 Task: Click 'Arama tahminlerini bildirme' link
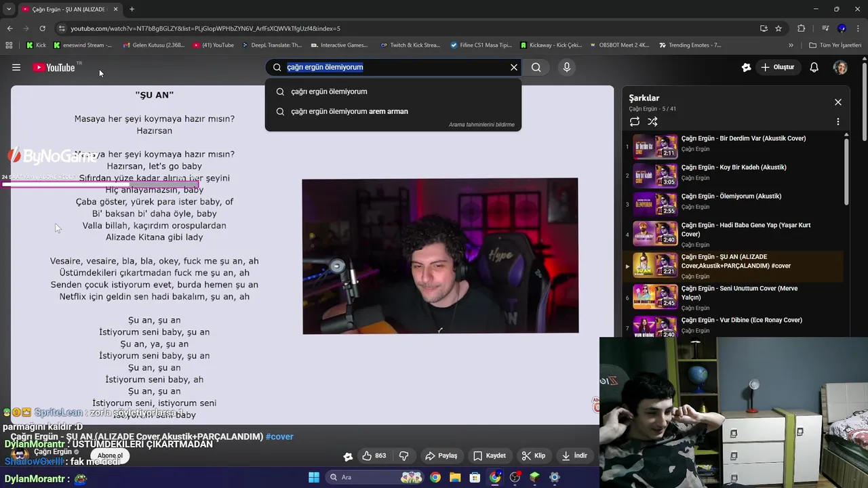481,125
